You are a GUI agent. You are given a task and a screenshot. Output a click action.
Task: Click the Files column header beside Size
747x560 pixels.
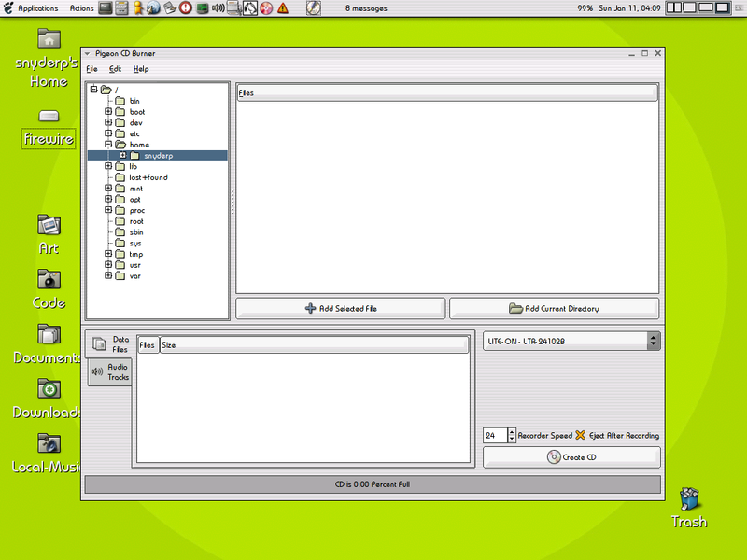[148, 345]
